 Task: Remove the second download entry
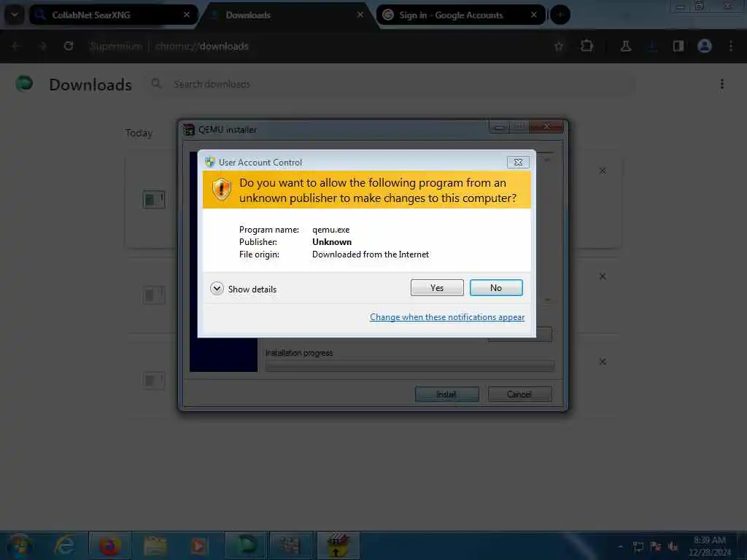(603, 276)
